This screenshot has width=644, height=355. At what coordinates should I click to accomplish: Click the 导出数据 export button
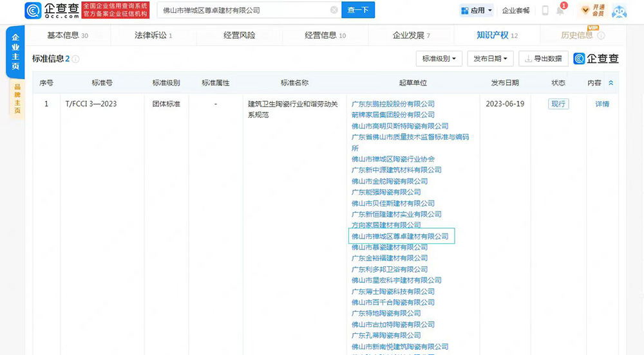click(543, 59)
